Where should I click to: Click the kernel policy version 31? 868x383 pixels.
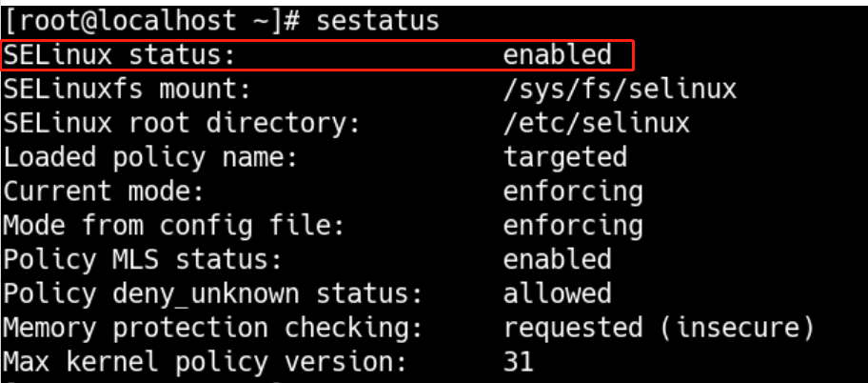(x=518, y=362)
